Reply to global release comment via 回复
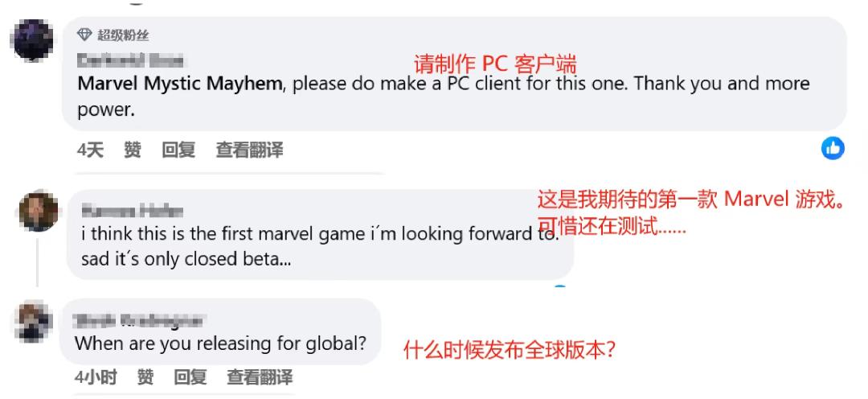This screenshot has height=399, width=868. pos(190,377)
